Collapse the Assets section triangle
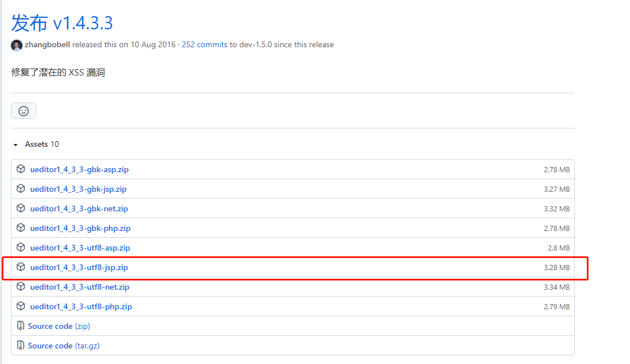Viewport: 630px width, 364px height. click(x=16, y=145)
